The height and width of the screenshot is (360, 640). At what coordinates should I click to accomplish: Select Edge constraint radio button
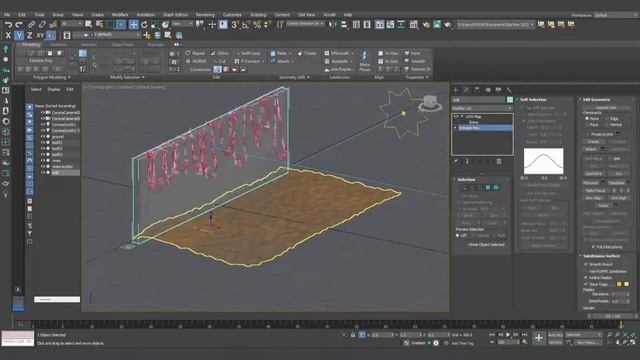(607, 118)
